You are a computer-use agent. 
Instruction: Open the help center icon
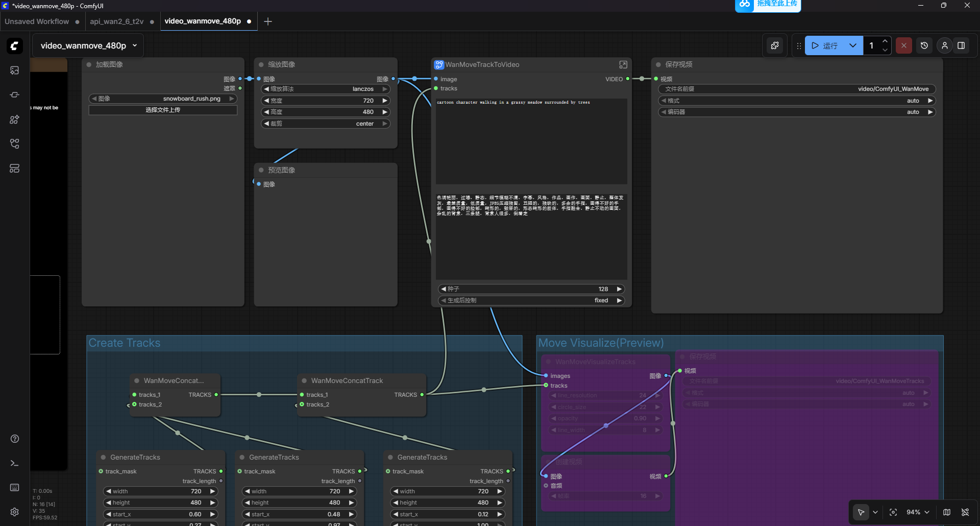(x=15, y=439)
